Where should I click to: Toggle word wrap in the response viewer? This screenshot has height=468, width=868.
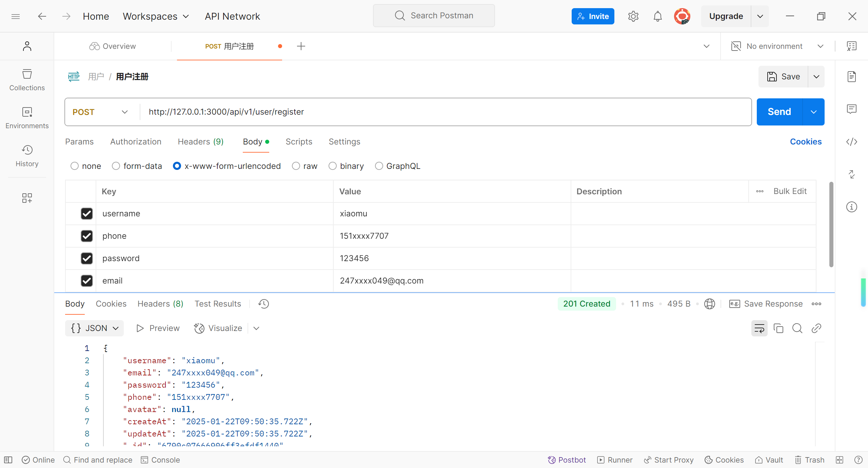(x=759, y=328)
